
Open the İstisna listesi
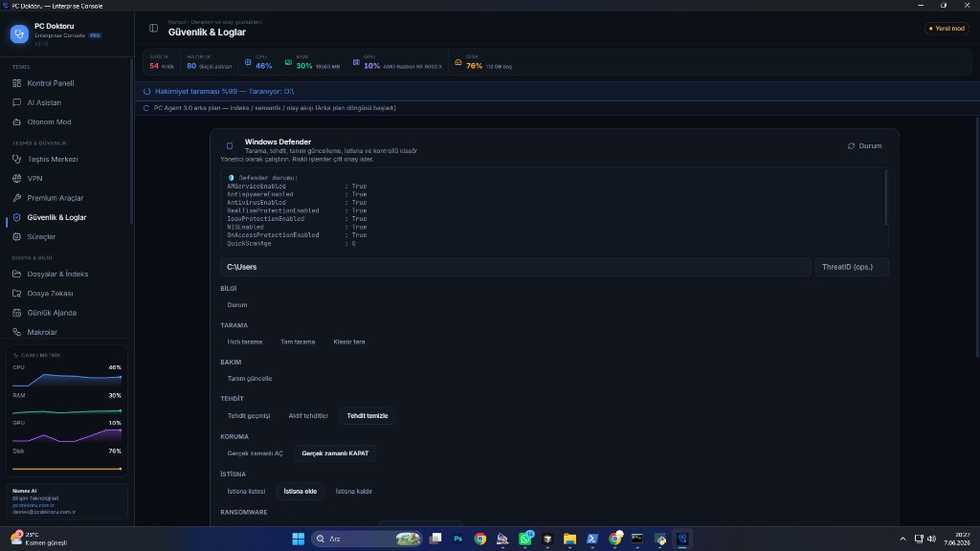tap(246, 491)
